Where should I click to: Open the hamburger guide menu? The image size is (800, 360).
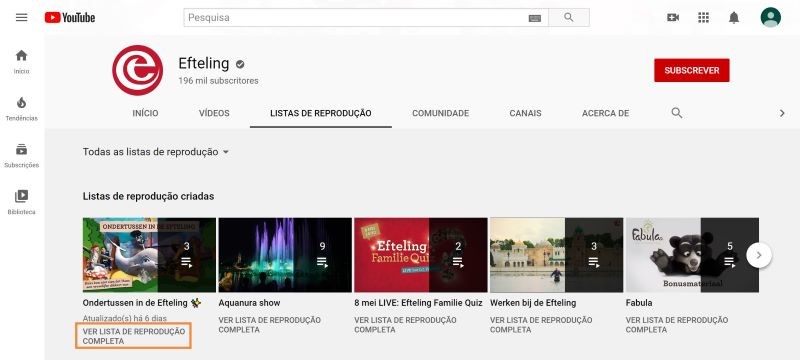click(21, 17)
